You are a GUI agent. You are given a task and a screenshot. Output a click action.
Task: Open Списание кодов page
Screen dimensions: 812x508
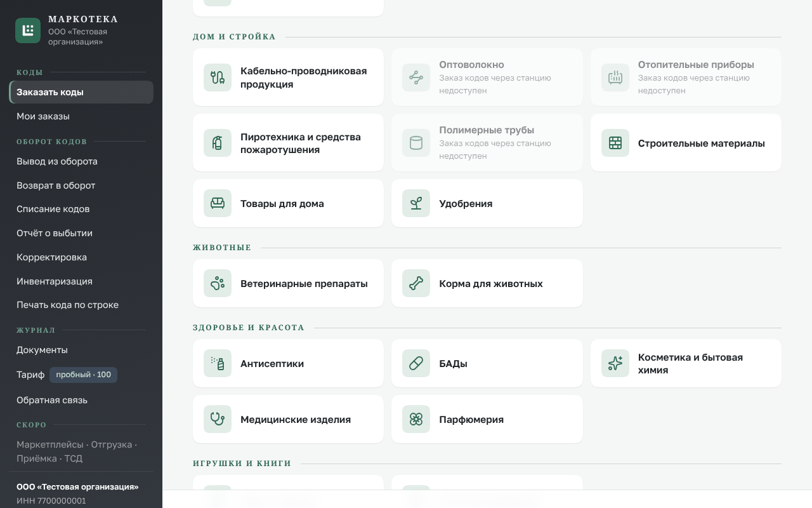coord(81,209)
